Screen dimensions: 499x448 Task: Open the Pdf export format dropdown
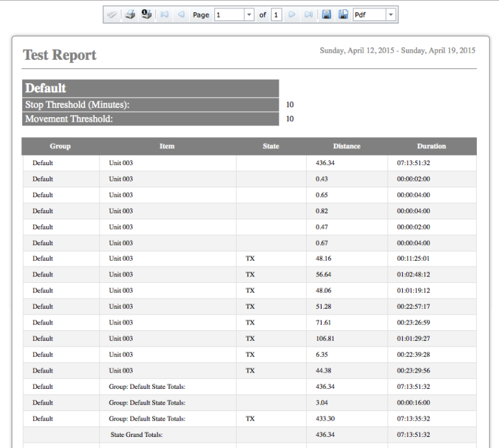390,15
